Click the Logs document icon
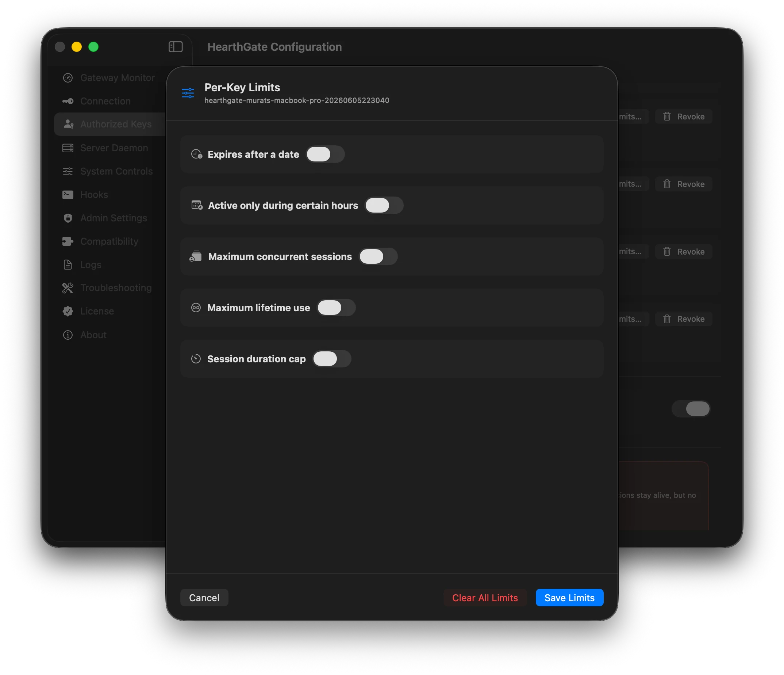The image size is (784, 675). [x=68, y=264]
